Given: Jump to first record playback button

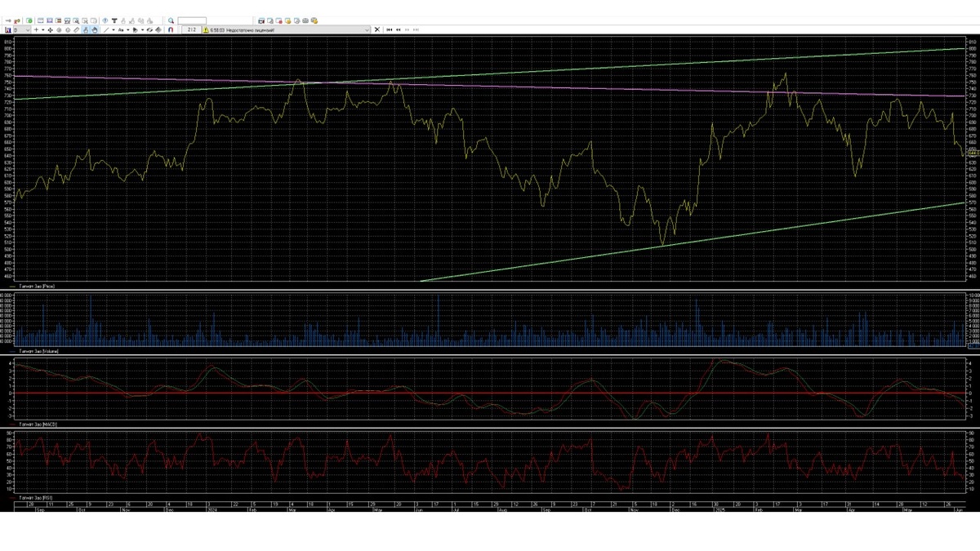Looking at the screenshot, I should point(390,29).
